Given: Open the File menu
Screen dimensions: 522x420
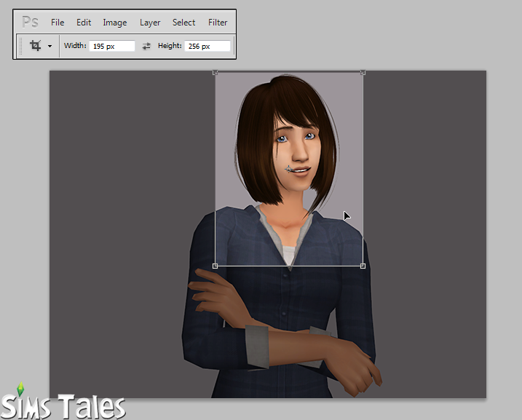Looking at the screenshot, I should 58,23.
